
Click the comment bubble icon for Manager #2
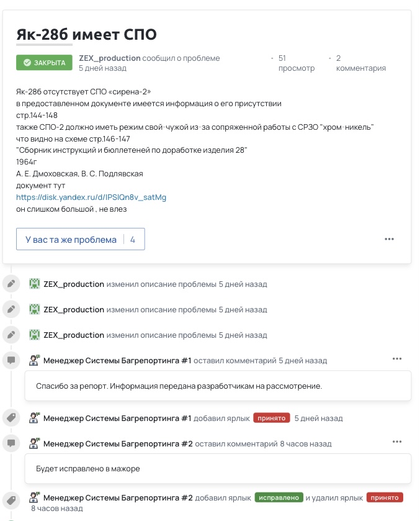(11, 443)
